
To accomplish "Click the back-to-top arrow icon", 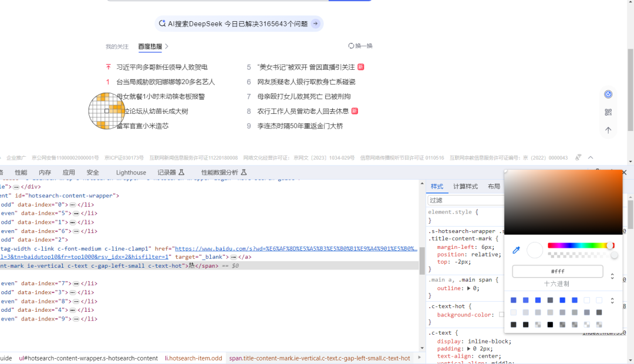I will (608, 130).
